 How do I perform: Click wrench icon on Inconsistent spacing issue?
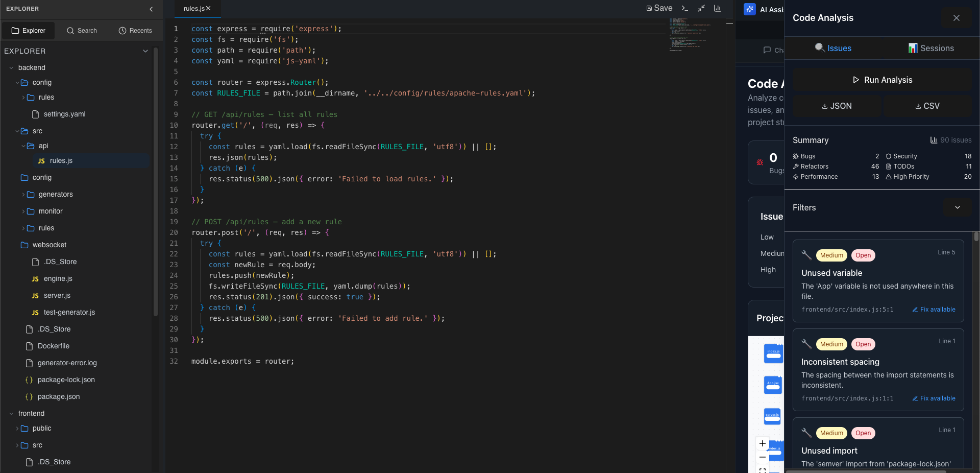[x=806, y=344]
